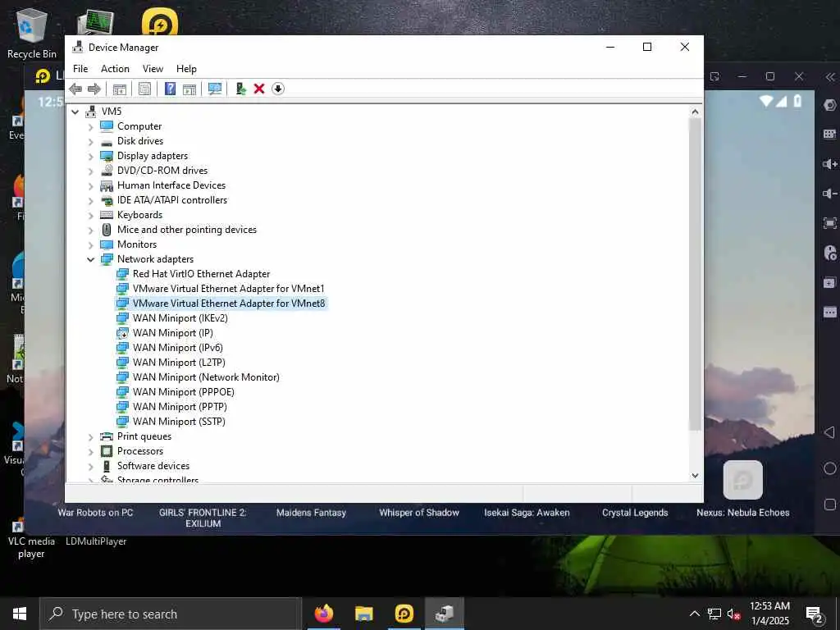The width and height of the screenshot is (840, 630).
Task: Select VMware Virtual Ethernet Adapter for VMnet1
Action: [x=229, y=289]
